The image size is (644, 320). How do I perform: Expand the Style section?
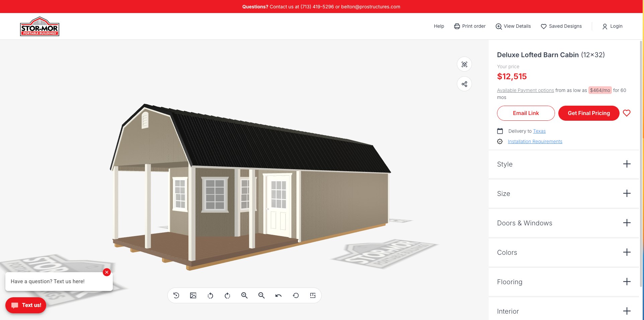point(627,164)
